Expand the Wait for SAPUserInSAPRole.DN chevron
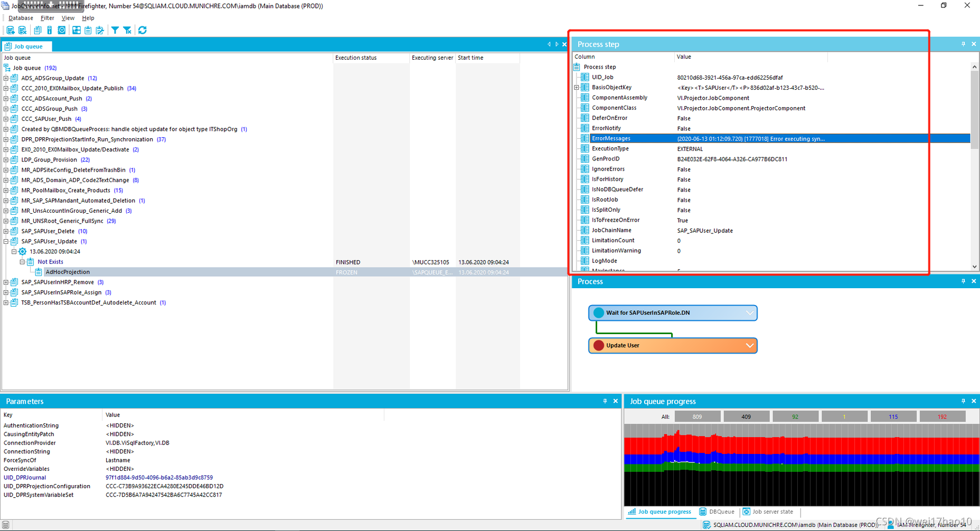This screenshot has height=531, width=980. click(749, 312)
